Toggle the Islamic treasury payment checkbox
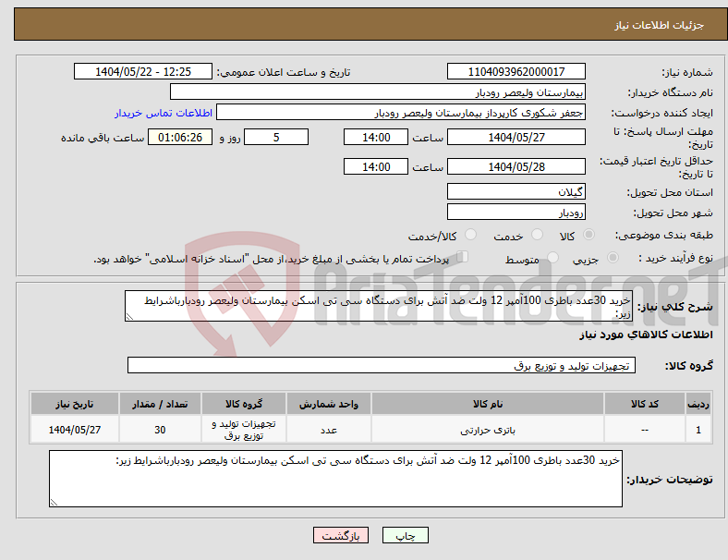 click(x=463, y=257)
